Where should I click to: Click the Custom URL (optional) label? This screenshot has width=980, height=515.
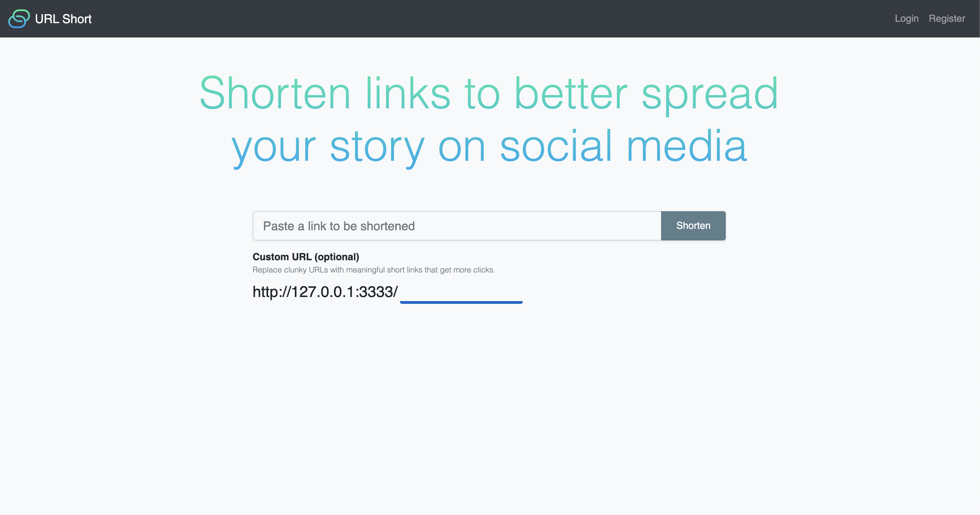coord(306,257)
